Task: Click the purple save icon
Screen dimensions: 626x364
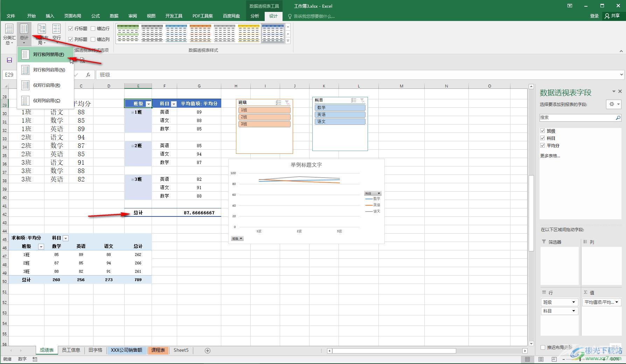Action: 9,60
